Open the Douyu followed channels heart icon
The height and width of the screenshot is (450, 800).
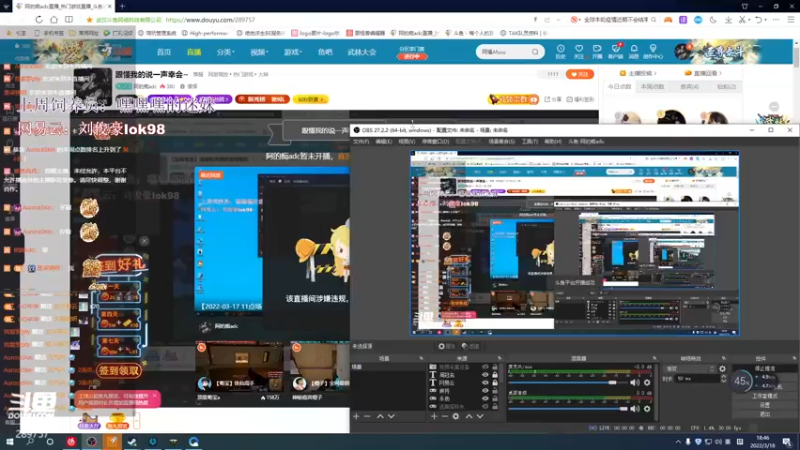click(579, 52)
